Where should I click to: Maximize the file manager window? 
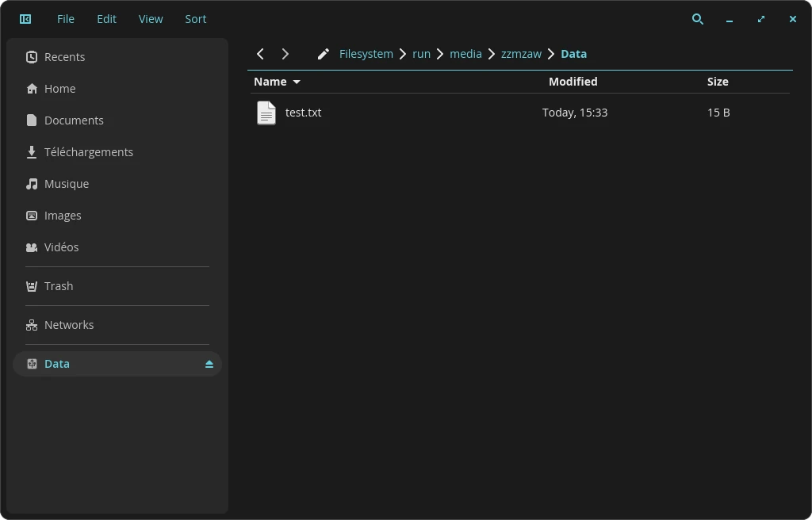click(761, 19)
